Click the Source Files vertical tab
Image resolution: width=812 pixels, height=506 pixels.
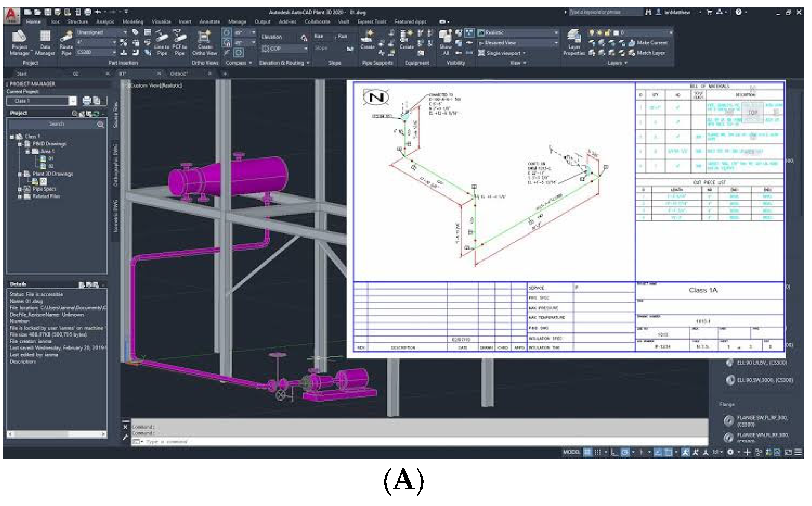pos(116,114)
